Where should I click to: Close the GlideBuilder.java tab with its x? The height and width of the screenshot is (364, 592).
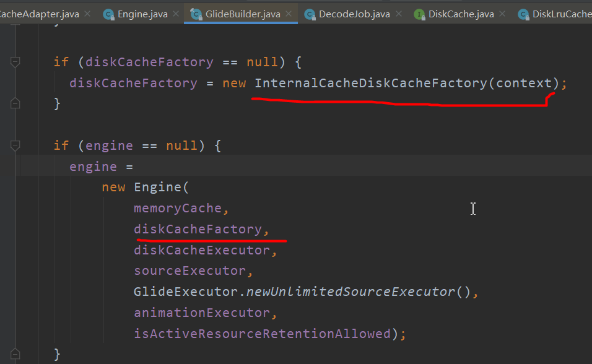click(x=287, y=12)
